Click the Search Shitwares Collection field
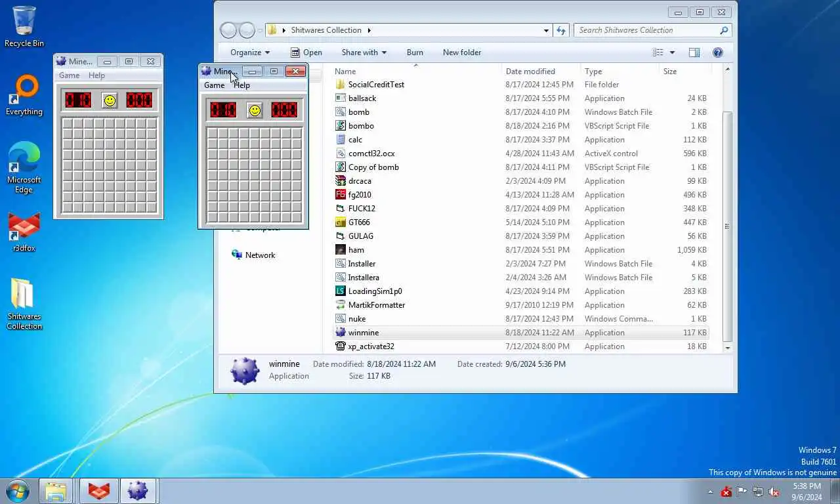Screen dimensions: 840x504 653,30
